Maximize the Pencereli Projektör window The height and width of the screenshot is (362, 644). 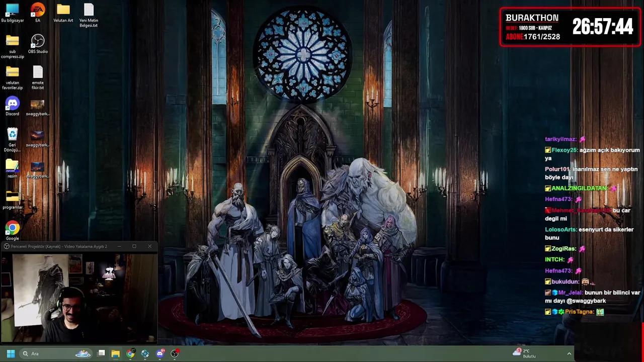[x=134, y=246]
